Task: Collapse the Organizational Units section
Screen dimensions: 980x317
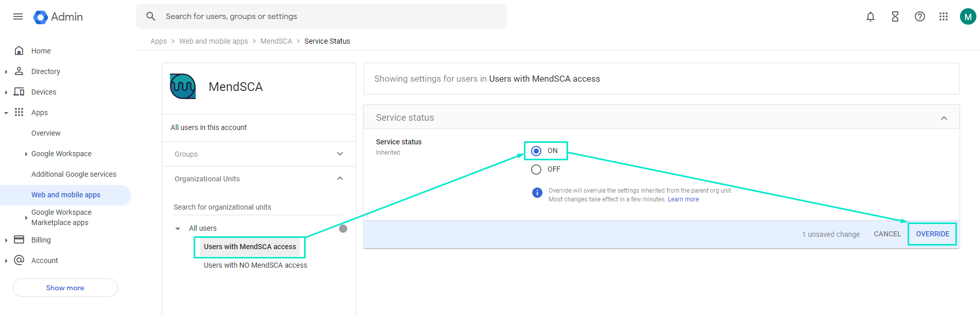Action: 340,179
